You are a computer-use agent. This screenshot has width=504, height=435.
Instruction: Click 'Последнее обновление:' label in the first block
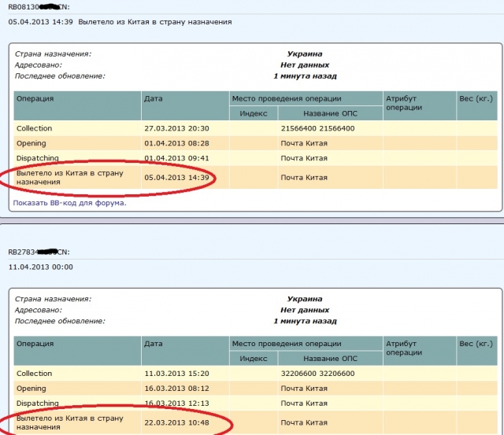[x=60, y=76]
